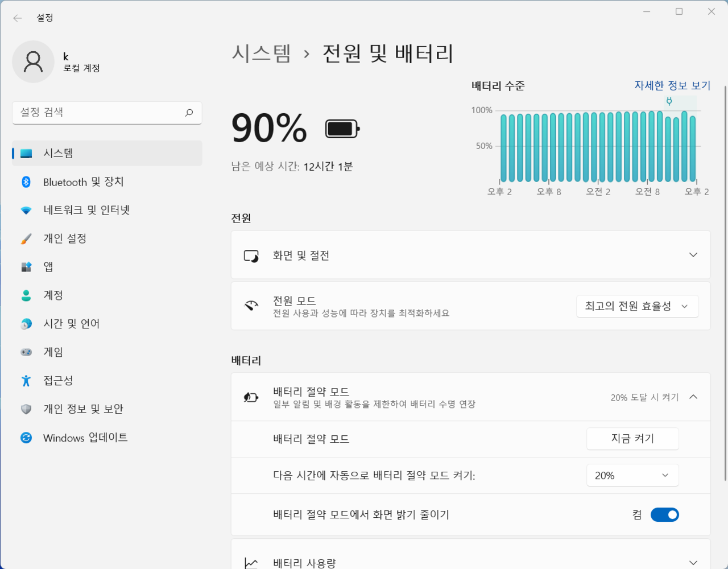Open the 최고의 전원 효율성 power mode dropdown
Viewport: 728px width, 569px height.
pos(637,306)
